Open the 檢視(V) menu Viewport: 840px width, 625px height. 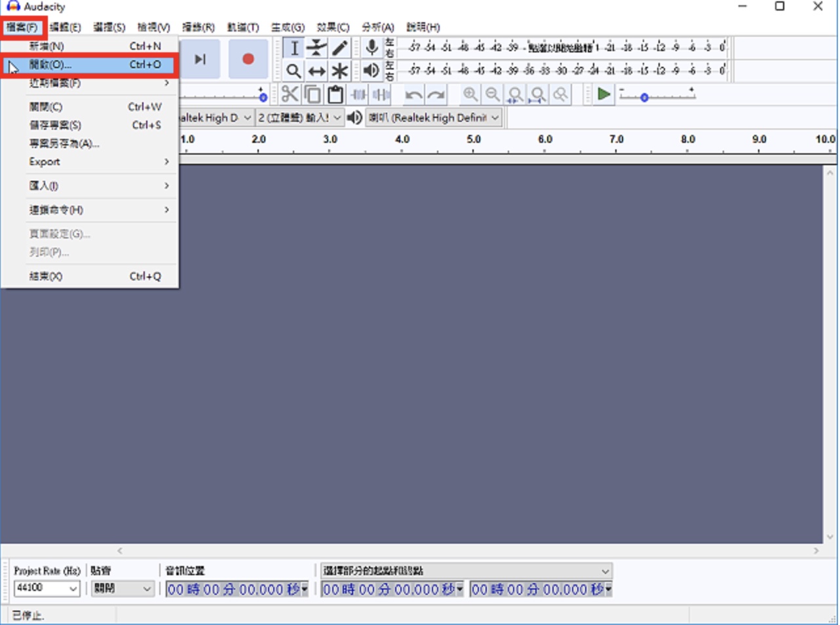point(154,28)
